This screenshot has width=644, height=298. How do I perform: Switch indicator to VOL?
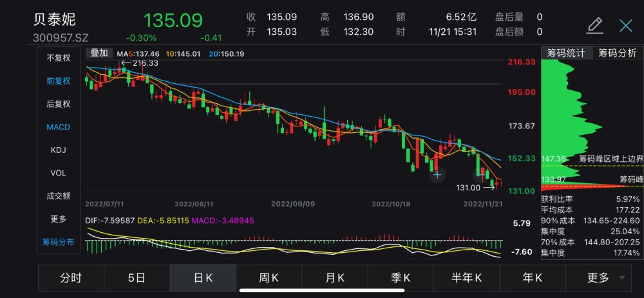click(58, 173)
